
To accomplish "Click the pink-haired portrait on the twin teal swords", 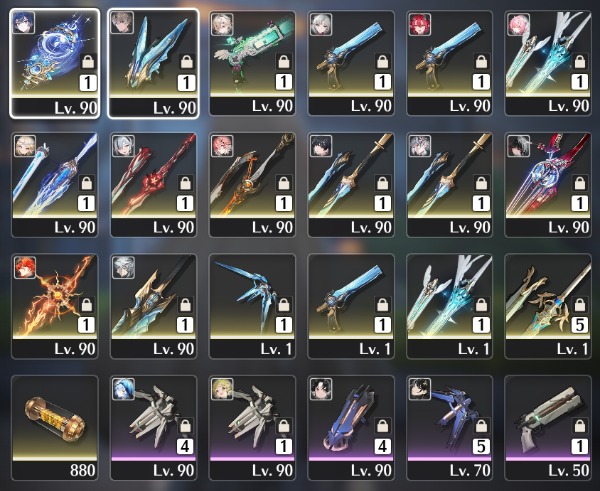I will pos(518,24).
